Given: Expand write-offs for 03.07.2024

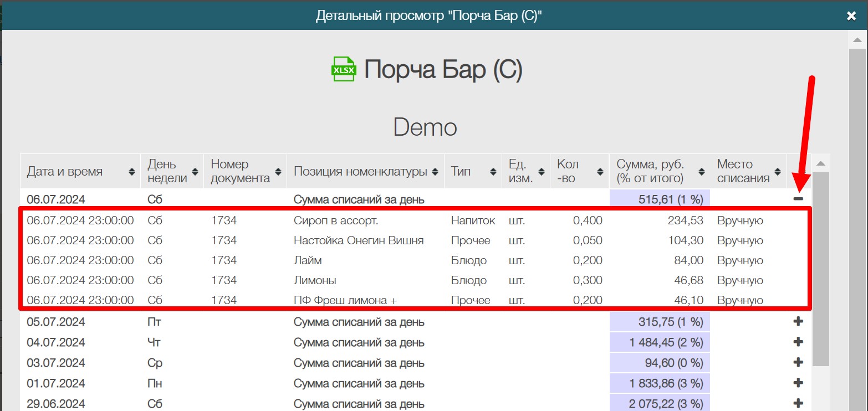Looking at the screenshot, I should click(798, 363).
